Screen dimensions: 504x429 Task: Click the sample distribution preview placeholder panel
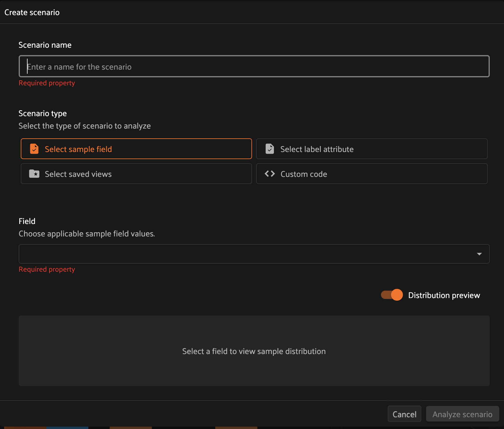(x=254, y=351)
